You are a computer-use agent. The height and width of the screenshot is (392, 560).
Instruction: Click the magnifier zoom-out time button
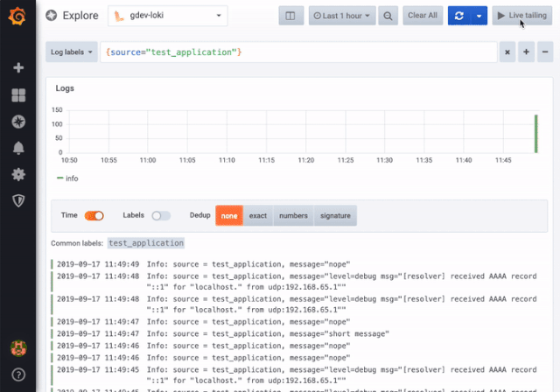coord(389,16)
